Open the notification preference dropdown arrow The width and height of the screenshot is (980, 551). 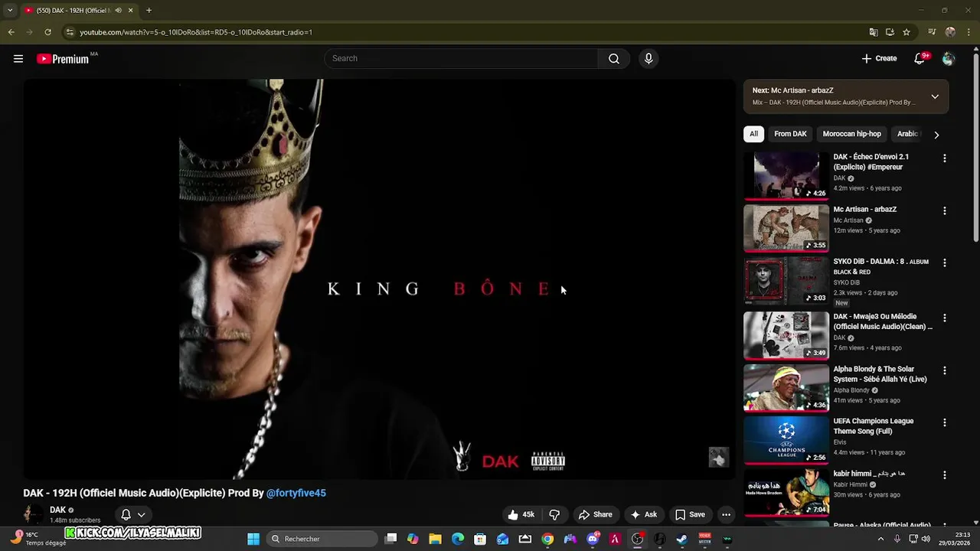point(141,515)
